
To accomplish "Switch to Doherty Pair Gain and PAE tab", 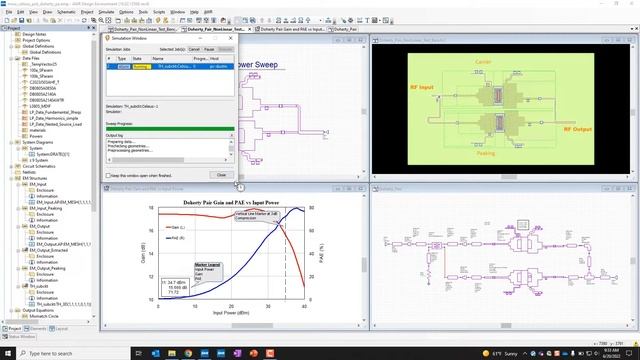I will (x=290, y=29).
